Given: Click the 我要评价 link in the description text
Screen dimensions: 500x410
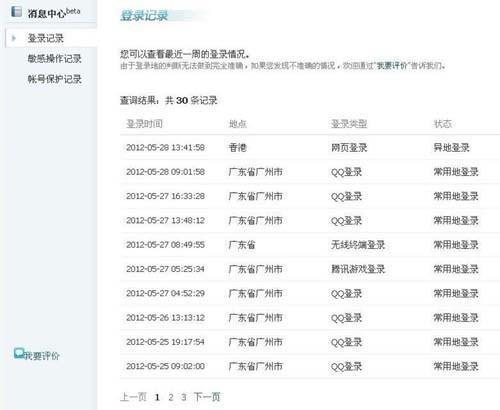Looking at the screenshot, I should (x=392, y=66).
